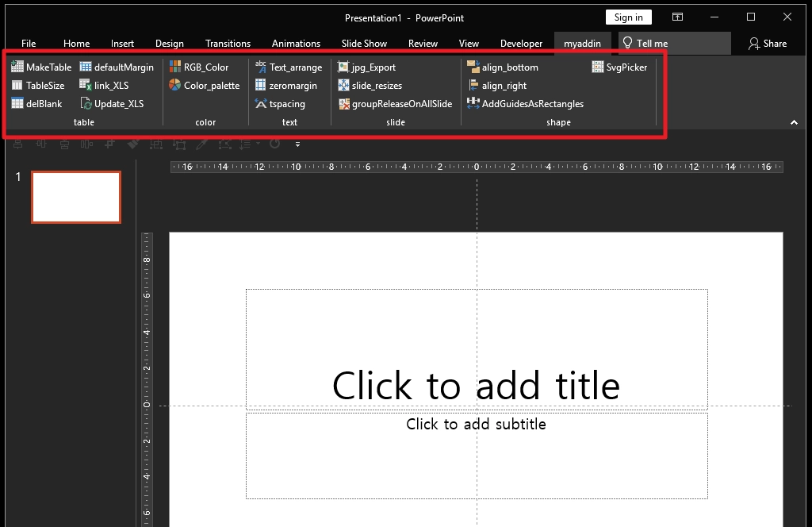Open the Color_palette tool
Viewport: 812px width, 527px height.
coord(205,86)
